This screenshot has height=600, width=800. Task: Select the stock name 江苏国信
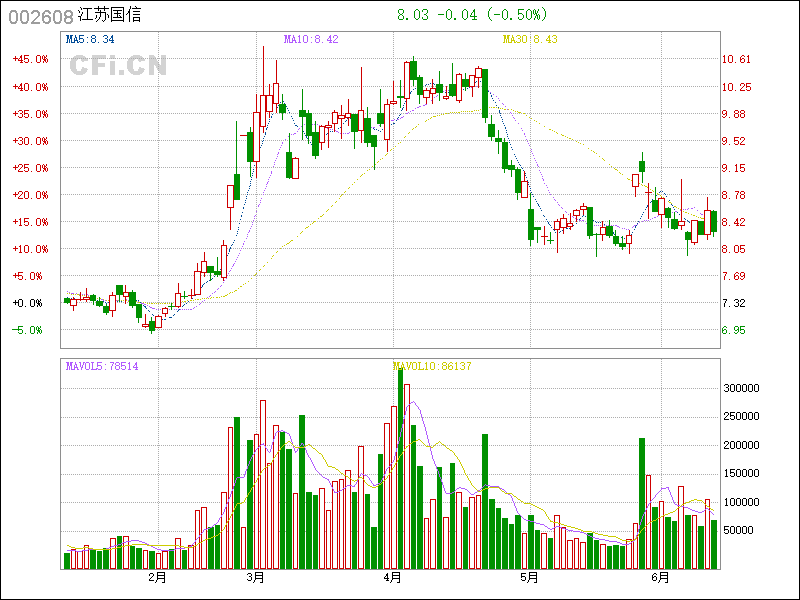[109, 17]
